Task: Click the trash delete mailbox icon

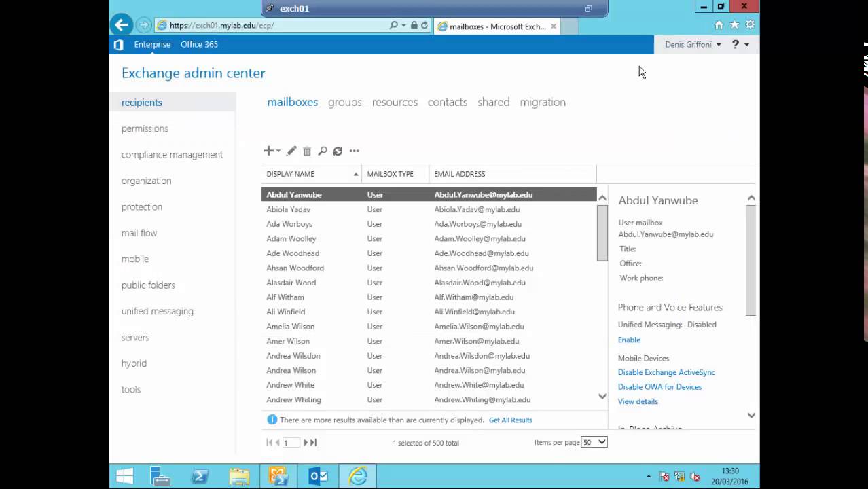Action: point(307,151)
